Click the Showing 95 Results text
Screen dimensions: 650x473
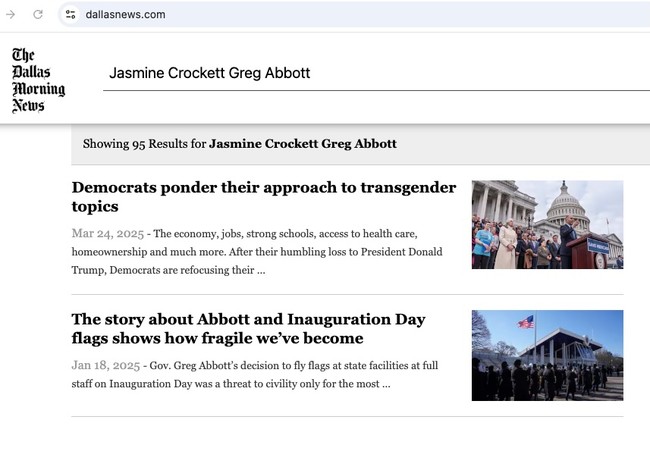[x=240, y=144]
